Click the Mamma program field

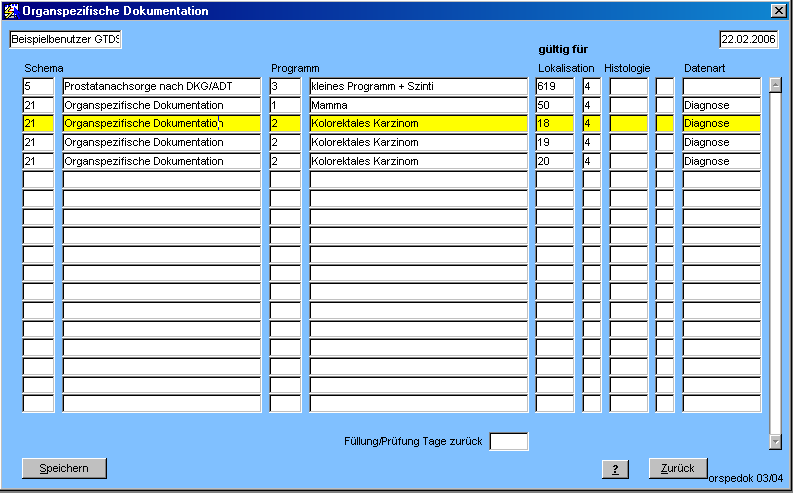[x=418, y=105]
